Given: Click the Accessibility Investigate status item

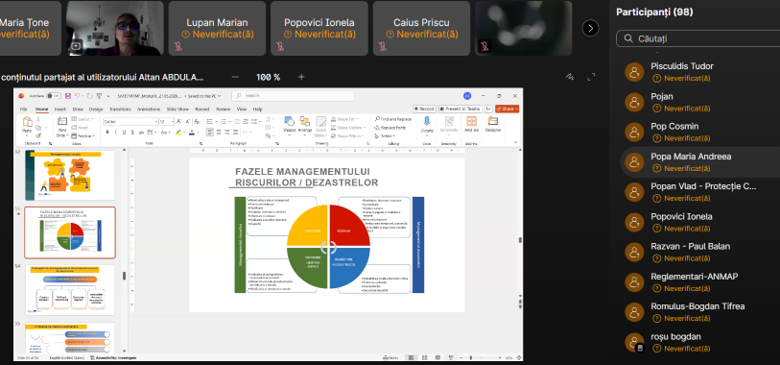Looking at the screenshot, I should (114, 358).
